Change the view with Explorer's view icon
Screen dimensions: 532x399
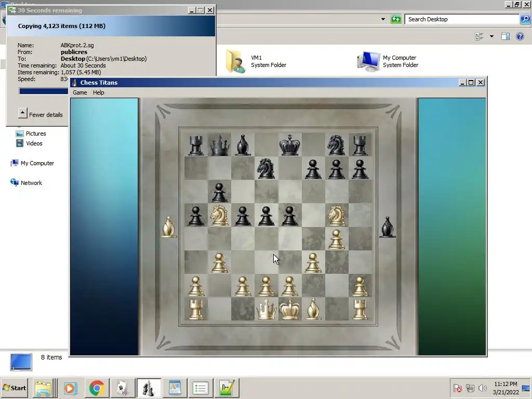coord(479,36)
